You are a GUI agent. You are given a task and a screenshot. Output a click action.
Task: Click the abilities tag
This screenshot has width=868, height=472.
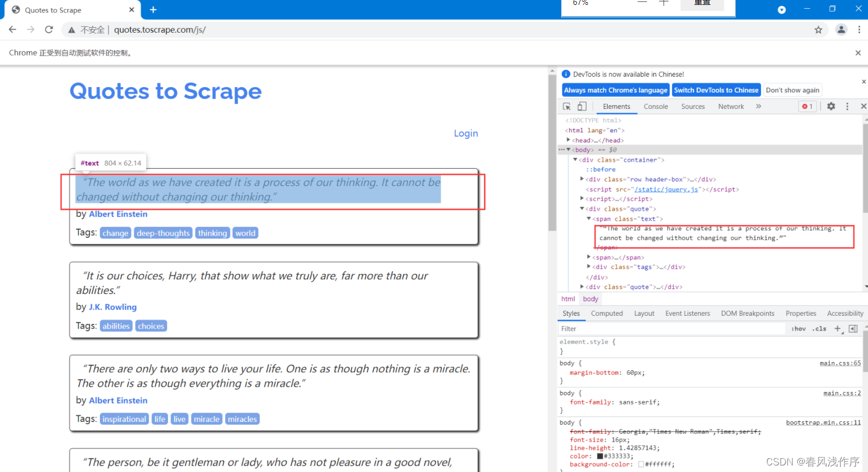[116, 326]
